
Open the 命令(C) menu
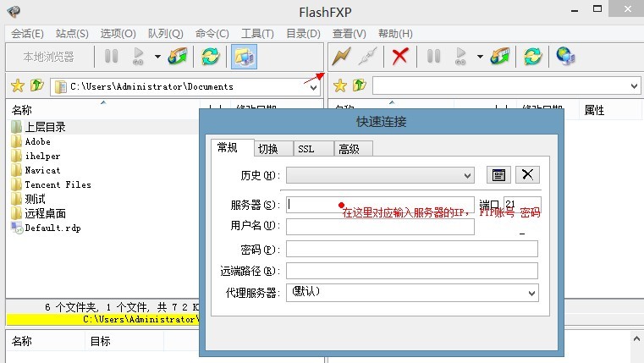tap(212, 34)
